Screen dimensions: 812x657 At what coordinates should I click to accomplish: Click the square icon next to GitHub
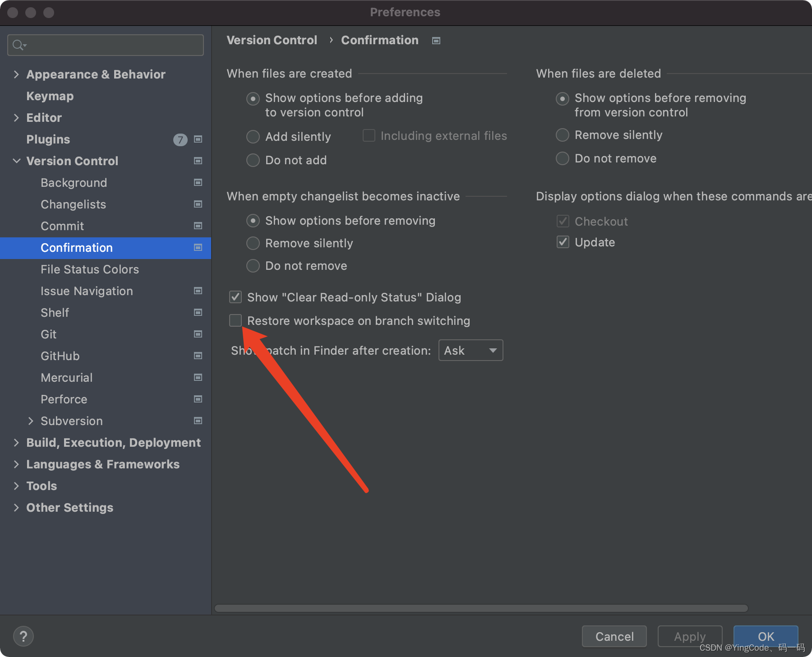(x=198, y=356)
